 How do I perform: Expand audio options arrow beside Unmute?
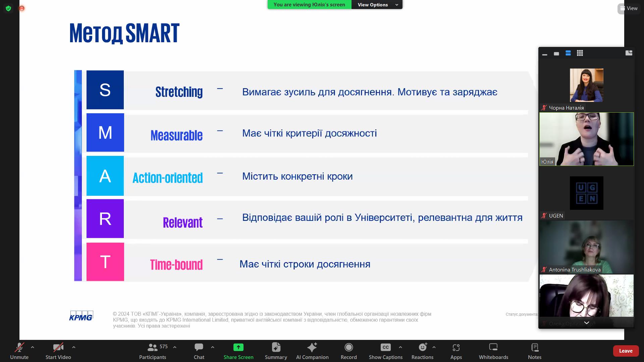33,347
